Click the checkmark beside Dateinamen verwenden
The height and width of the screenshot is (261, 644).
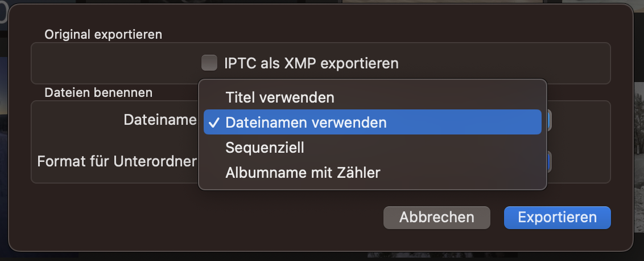(214, 123)
